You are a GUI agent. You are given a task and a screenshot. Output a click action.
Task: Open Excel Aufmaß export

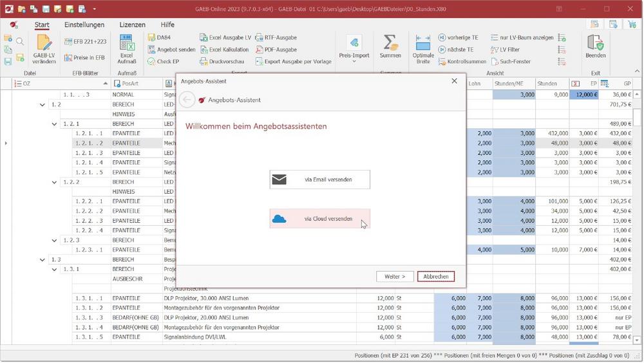[126, 48]
